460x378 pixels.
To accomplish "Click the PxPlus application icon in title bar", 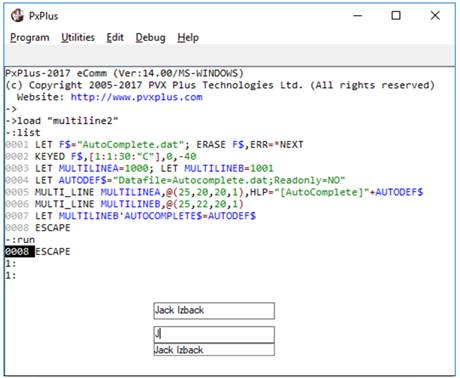I will pos(17,16).
